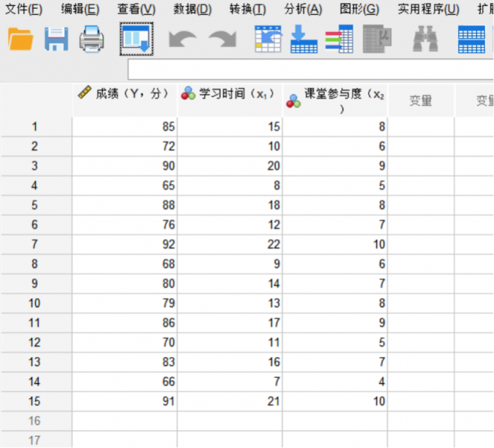Click score cell 70 in row 12
494x448 pixels.
pos(125,343)
